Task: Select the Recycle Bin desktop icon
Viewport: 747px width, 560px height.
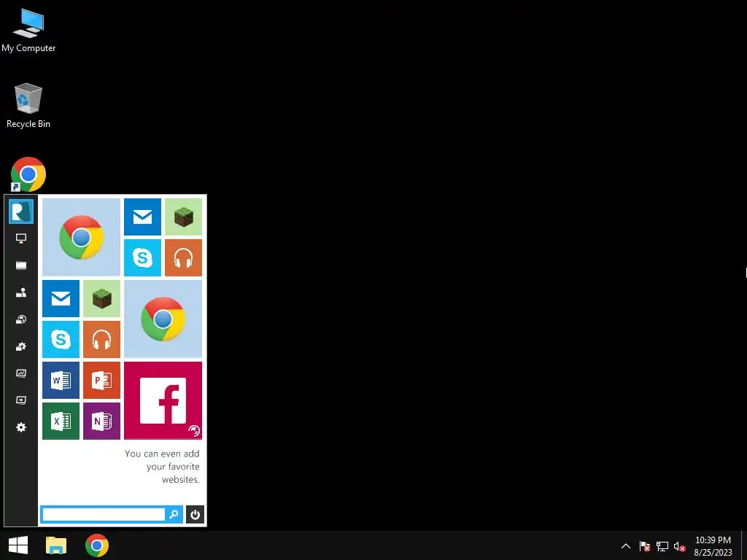Action: click(x=28, y=106)
